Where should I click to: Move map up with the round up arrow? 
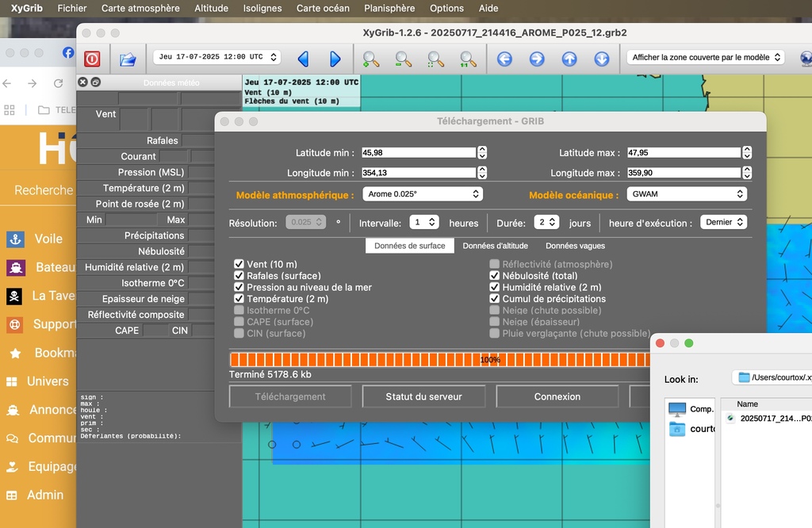pos(569,59)
